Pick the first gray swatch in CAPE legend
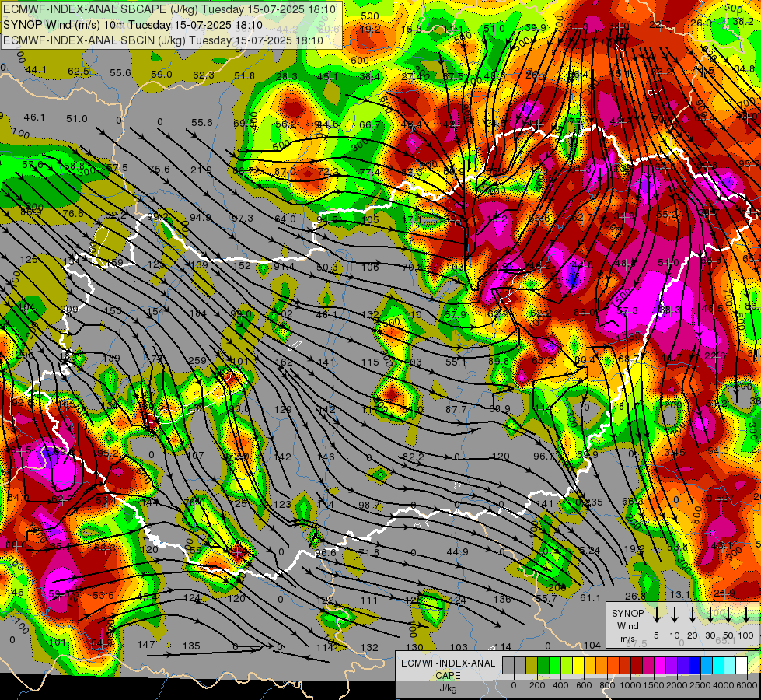 (x=508, y=665)
